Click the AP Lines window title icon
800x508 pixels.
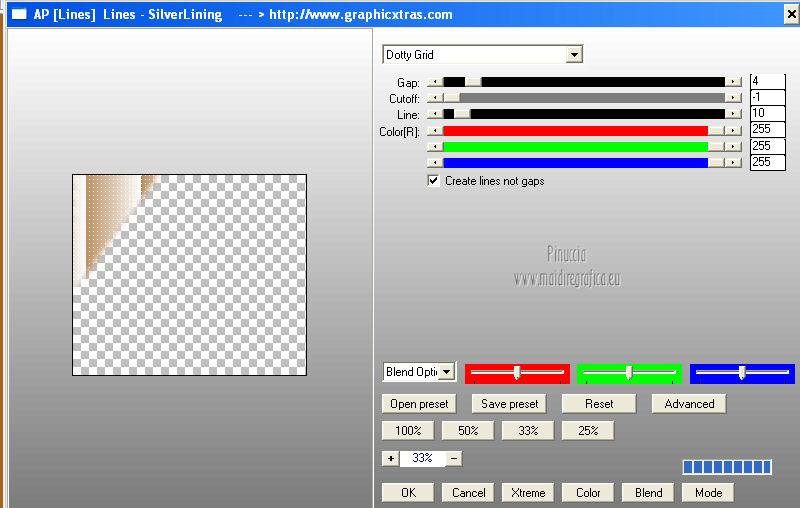19,14
